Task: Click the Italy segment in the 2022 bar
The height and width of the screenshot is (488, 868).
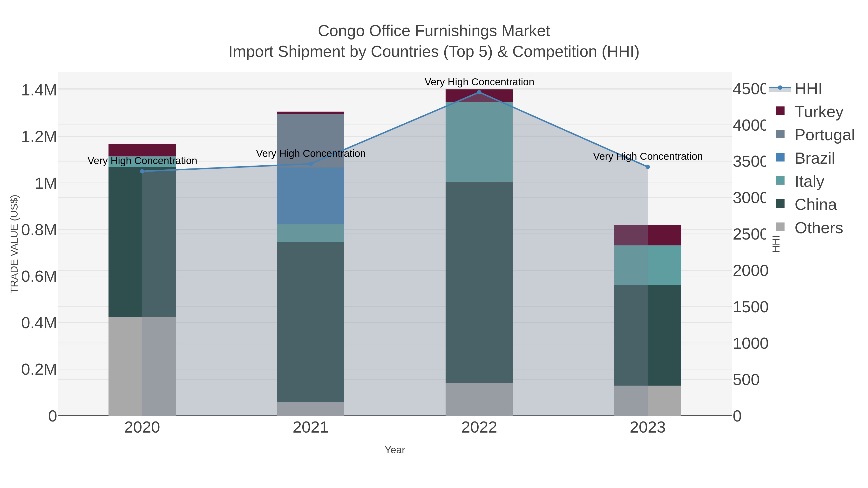Action: tap(479, 142)
